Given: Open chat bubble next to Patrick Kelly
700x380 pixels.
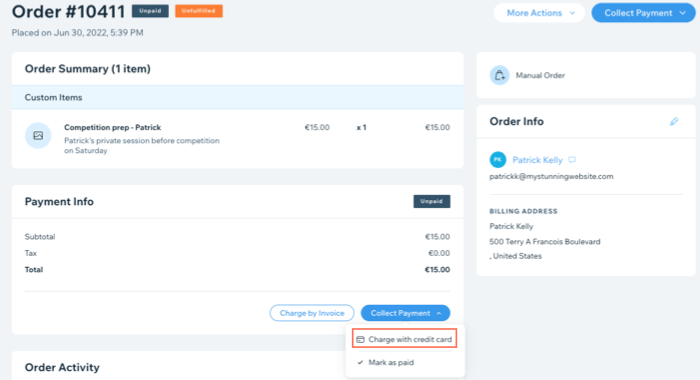Looking at the screenshot, I should [572, 160].
